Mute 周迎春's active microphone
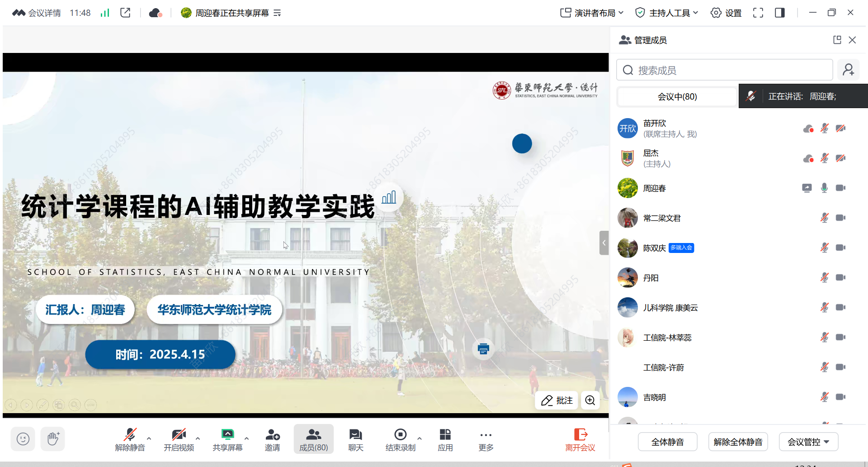Viewport: 868px width, 467px height. [x=825, y=188]
